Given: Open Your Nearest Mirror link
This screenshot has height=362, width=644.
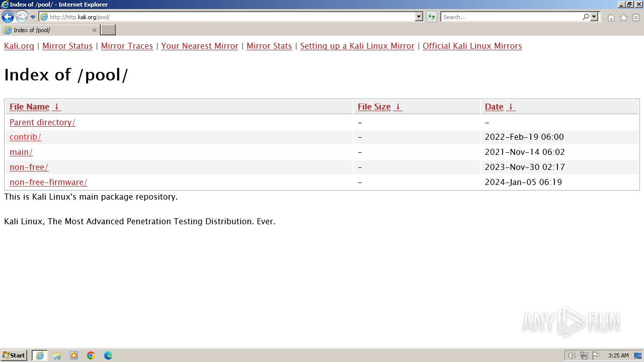Looking at the screenshot, I should [200, 46].
